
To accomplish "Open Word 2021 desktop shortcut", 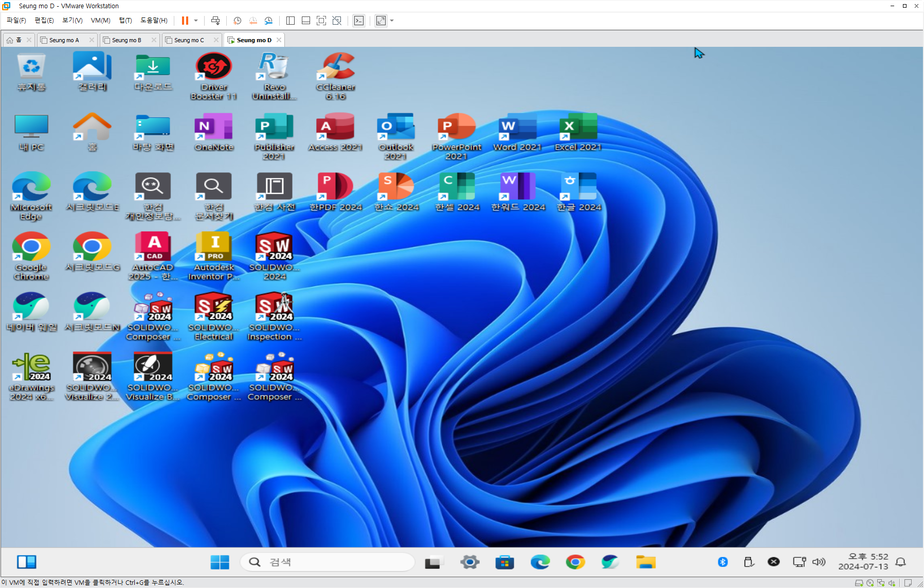I will [x=517, y=132].
